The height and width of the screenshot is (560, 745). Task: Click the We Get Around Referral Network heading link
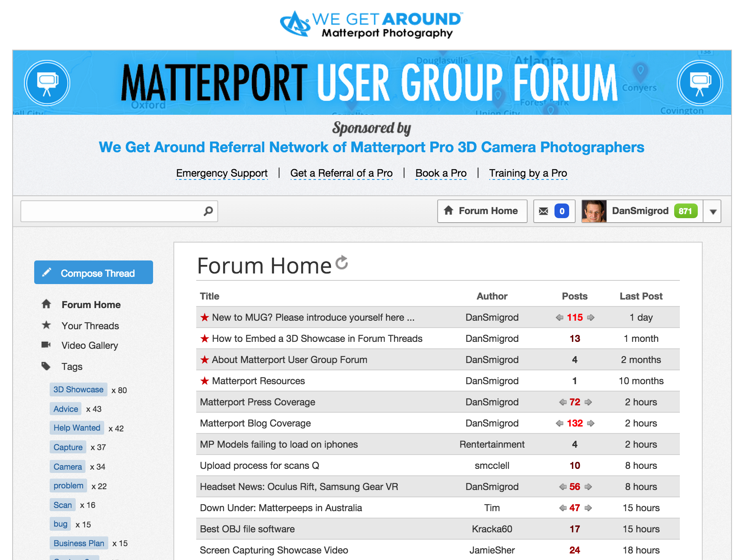coord(371,147)
